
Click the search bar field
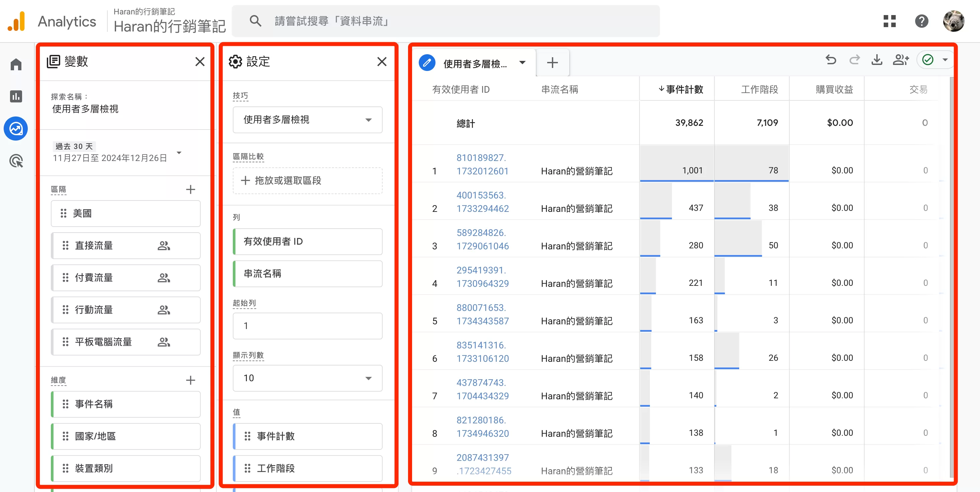coord(446,21)
